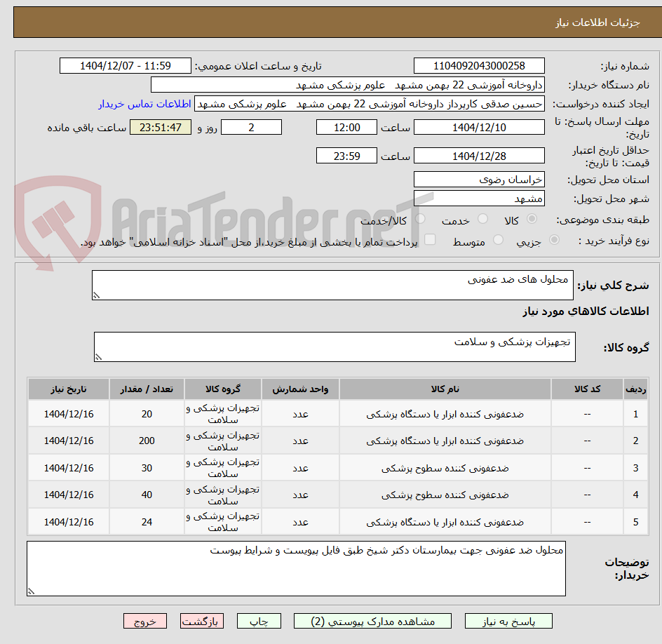
Task: Click the تاریخ نیاز column header
Action: pos(69,389)
